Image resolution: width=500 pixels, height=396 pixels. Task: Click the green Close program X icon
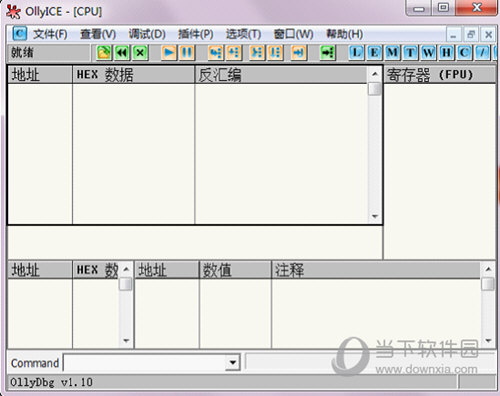pos(140,53)
